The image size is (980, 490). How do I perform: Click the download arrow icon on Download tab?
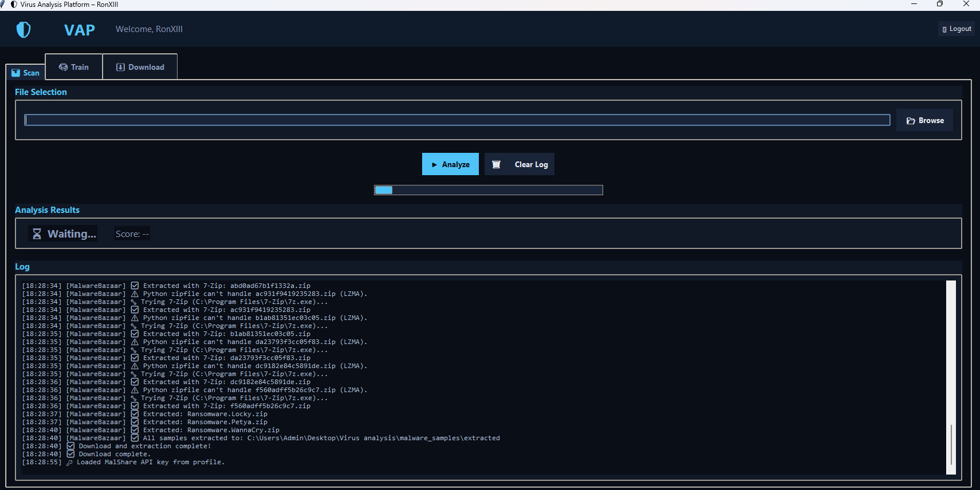pyautogui.click(x=120, y=67)
